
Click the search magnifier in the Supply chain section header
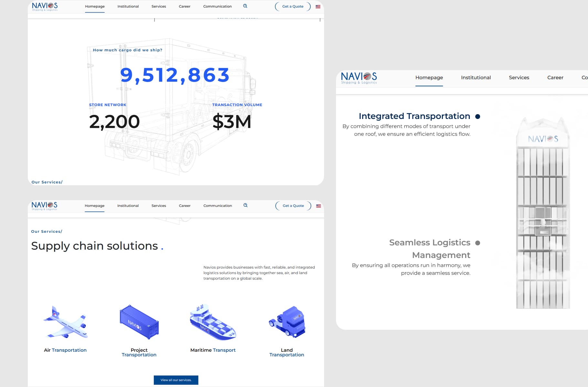(x=246, y=205)
